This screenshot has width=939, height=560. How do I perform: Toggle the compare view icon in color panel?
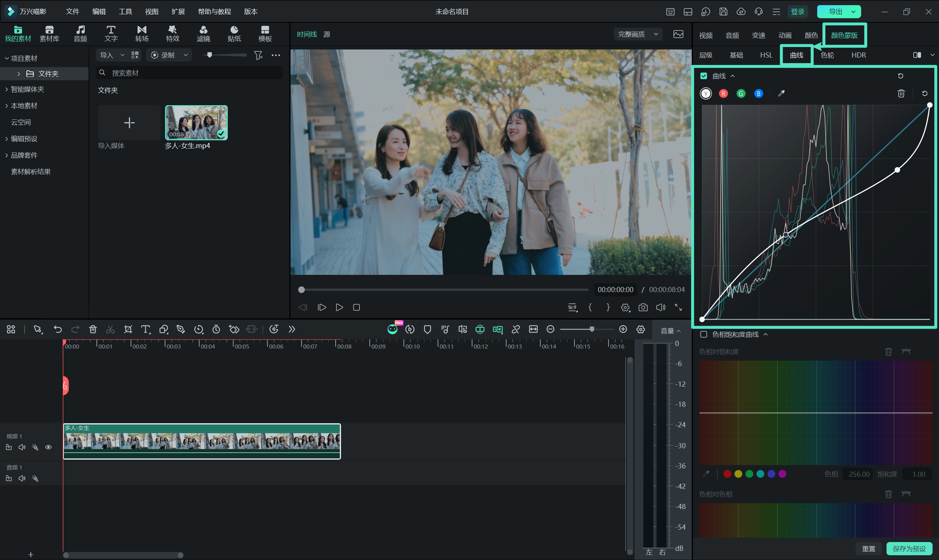pyautogui.click(x=917, y=55)
